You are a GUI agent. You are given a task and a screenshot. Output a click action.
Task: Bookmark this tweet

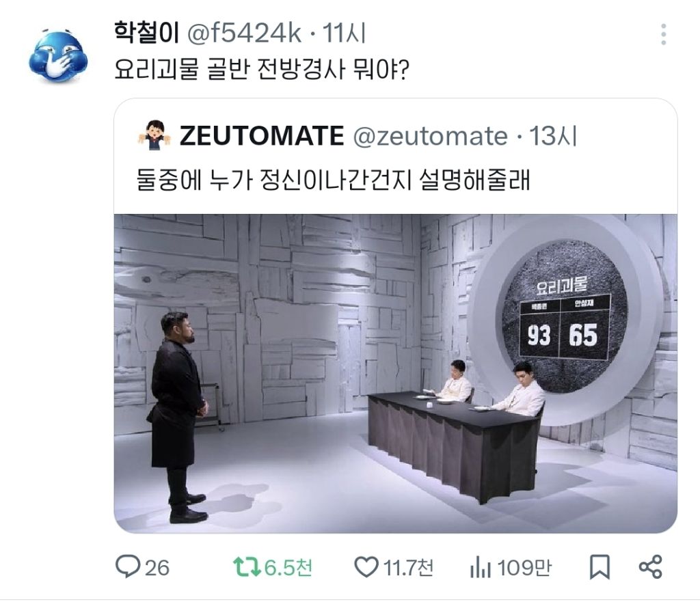[599, 567]
